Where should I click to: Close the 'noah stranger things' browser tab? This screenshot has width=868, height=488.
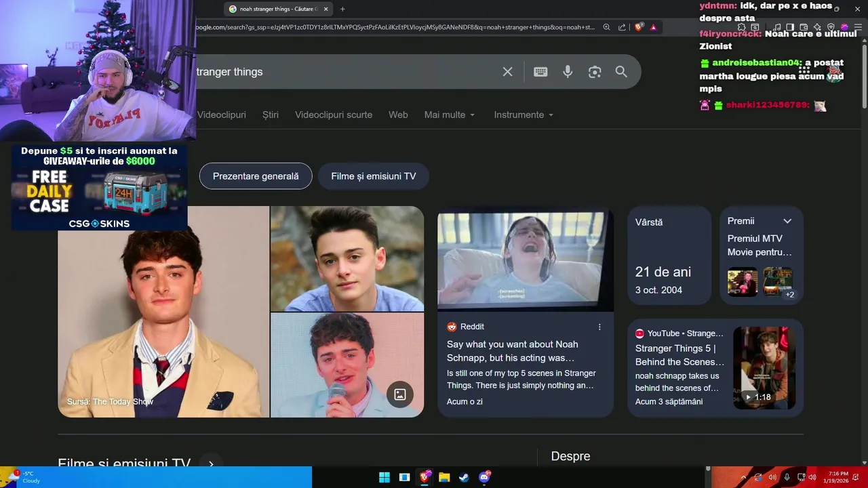(x=325, y=9)
